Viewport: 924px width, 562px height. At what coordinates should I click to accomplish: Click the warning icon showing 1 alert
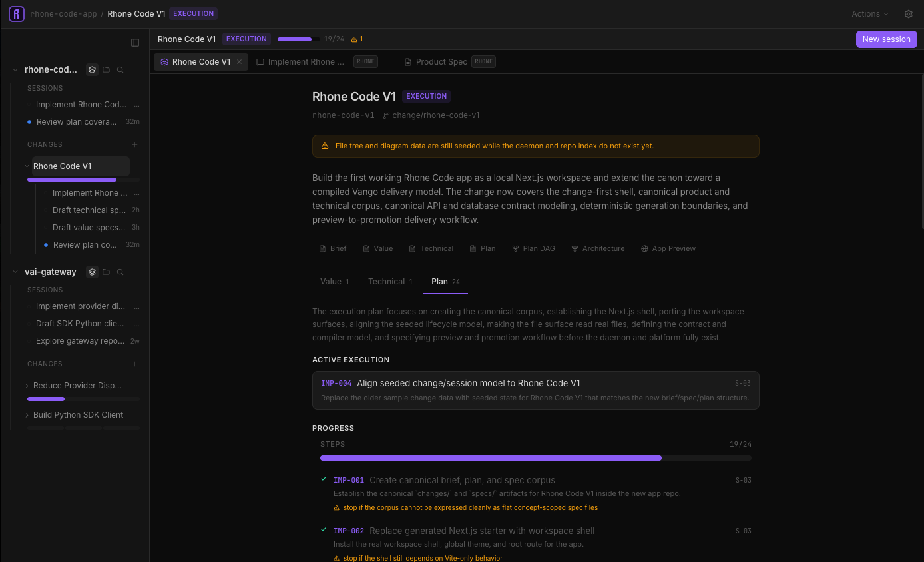tap(354, 39)
